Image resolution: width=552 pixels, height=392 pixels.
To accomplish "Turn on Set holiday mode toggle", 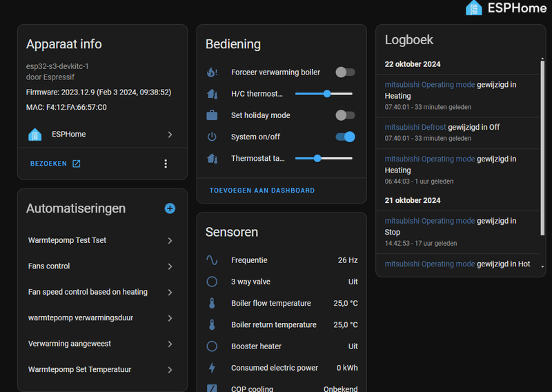I will tap(345, 115).
